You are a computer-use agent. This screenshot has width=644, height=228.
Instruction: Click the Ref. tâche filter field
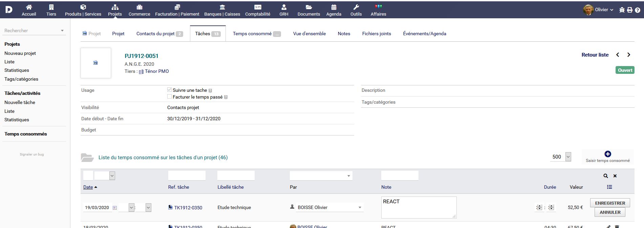(187, 175)
